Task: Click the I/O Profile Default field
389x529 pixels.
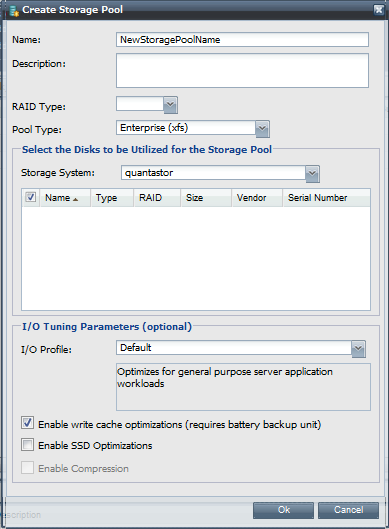Action: [x=234, y=348]
